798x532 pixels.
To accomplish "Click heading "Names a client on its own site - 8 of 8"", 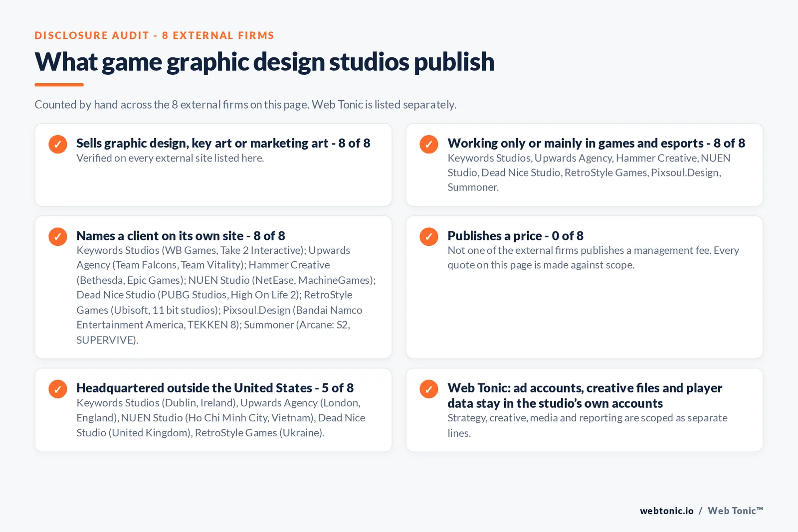I will [x=181, y=235].
